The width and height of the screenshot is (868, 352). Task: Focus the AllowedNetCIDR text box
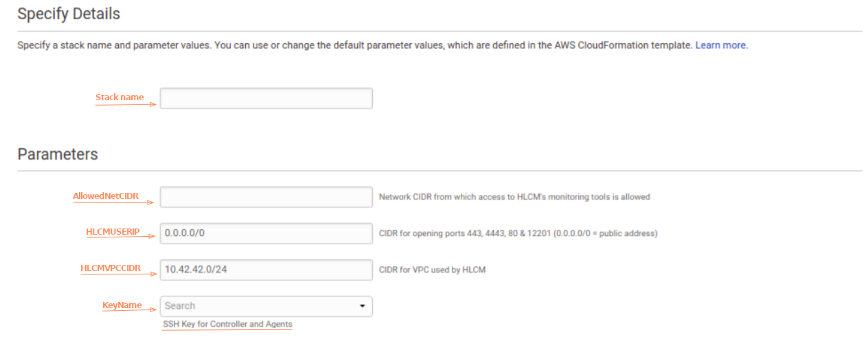point(266,197)
